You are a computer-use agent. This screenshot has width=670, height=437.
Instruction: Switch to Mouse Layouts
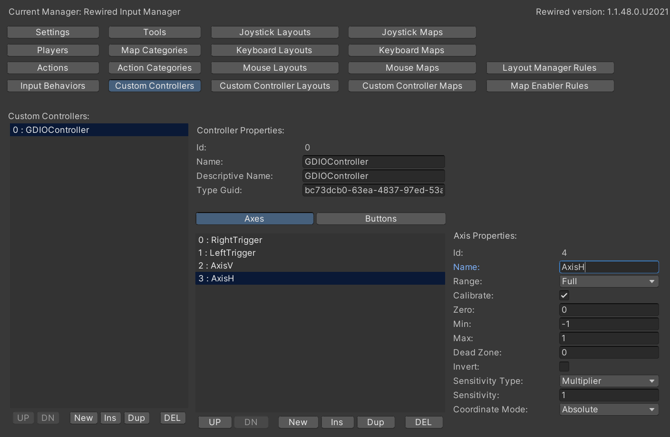275,67
